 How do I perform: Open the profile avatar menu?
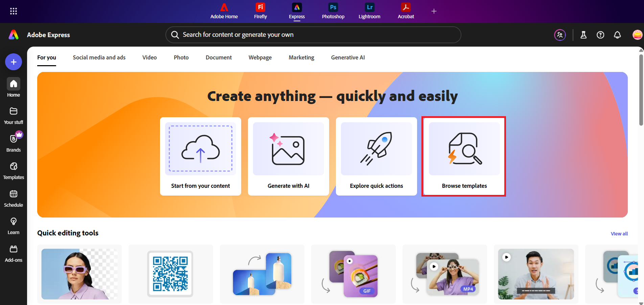tap(637, 34)
